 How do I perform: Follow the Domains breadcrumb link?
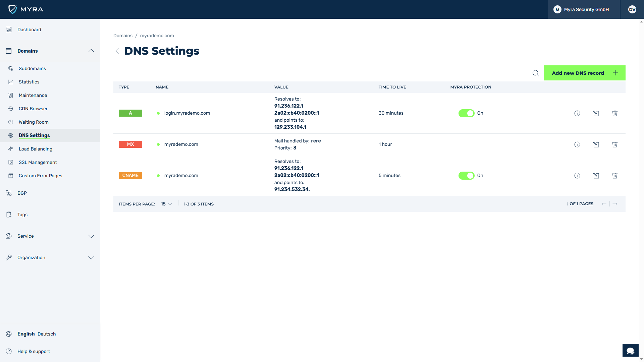(123, 36)
